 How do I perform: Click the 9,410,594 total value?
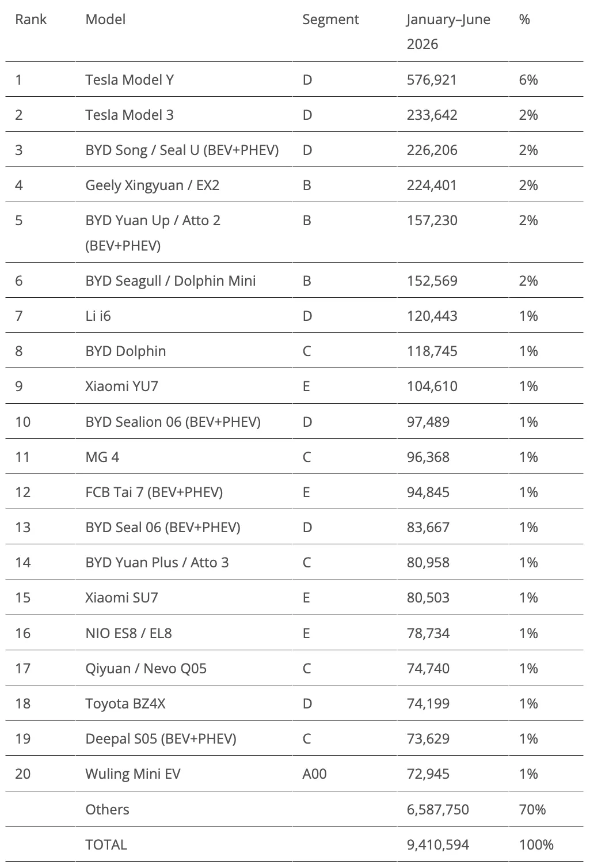coord(437,844)
